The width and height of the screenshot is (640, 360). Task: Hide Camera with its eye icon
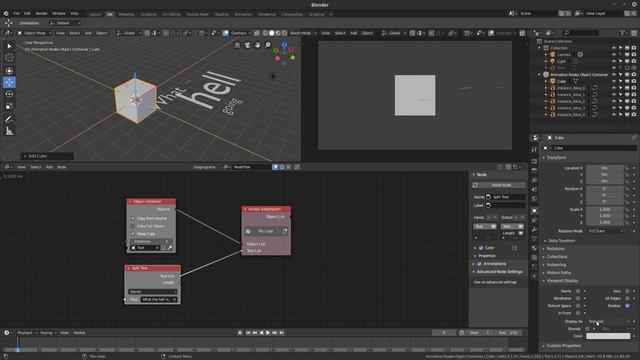[x=614, y=54]
